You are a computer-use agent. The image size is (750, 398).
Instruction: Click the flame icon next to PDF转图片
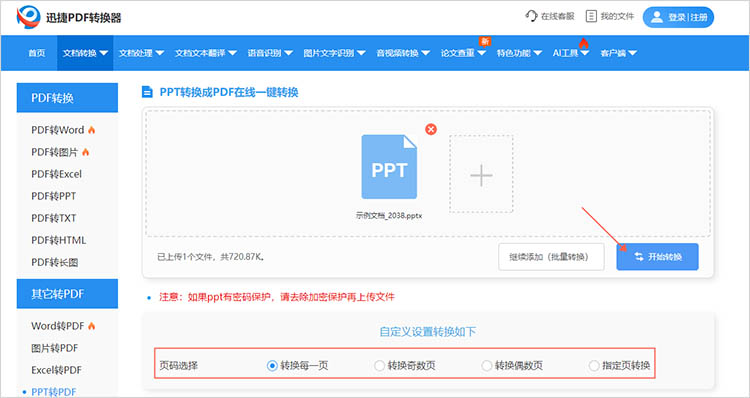pos(85,152)
